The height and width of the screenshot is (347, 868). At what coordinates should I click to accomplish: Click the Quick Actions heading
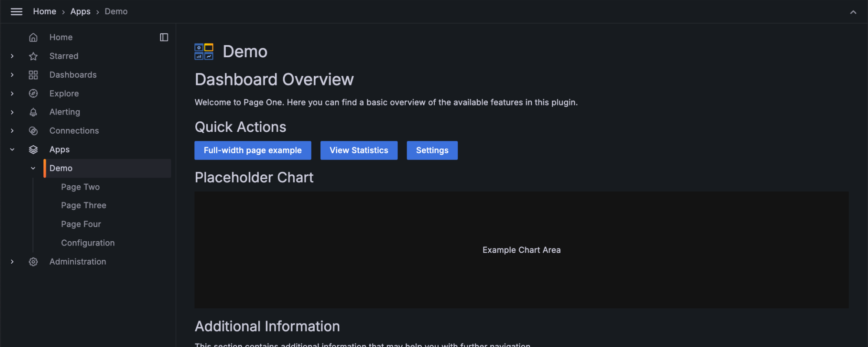tap(240, 127)
